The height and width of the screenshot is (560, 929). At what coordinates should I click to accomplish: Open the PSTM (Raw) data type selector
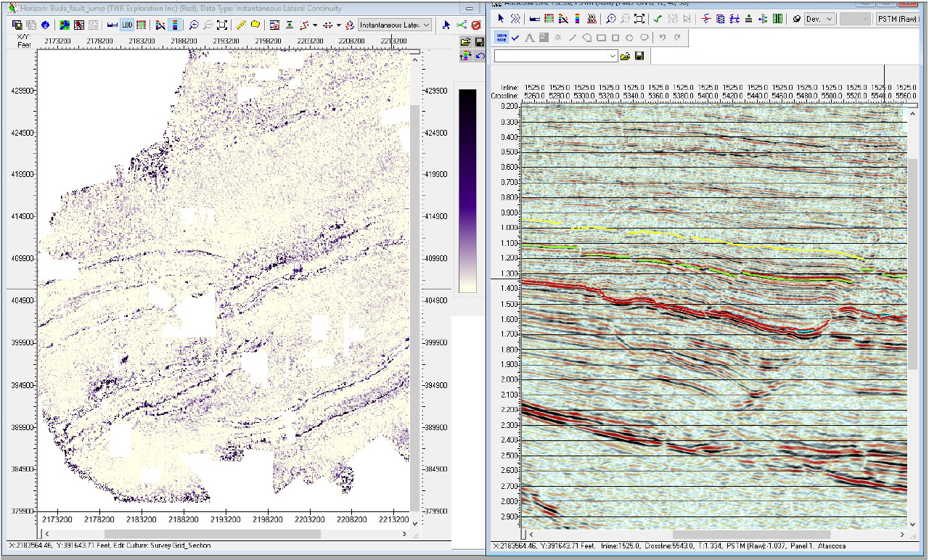(896, 19)
